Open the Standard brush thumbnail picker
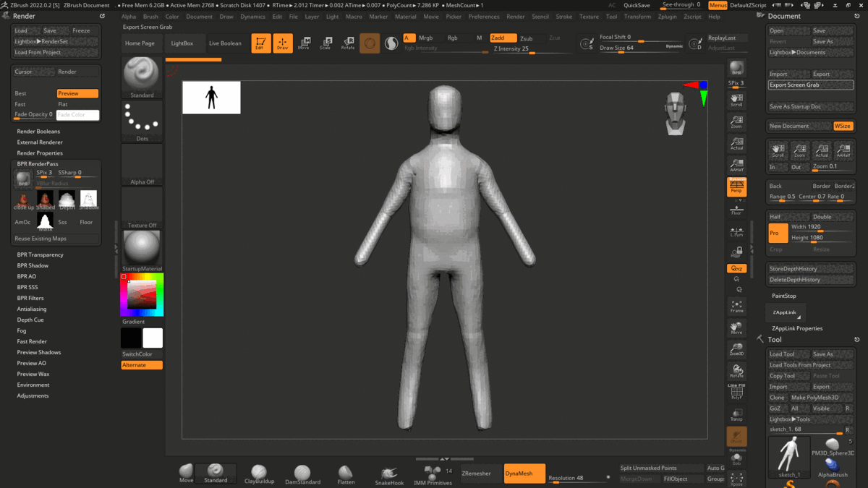This screenshot has width=868, height=488. click(142, 77)
